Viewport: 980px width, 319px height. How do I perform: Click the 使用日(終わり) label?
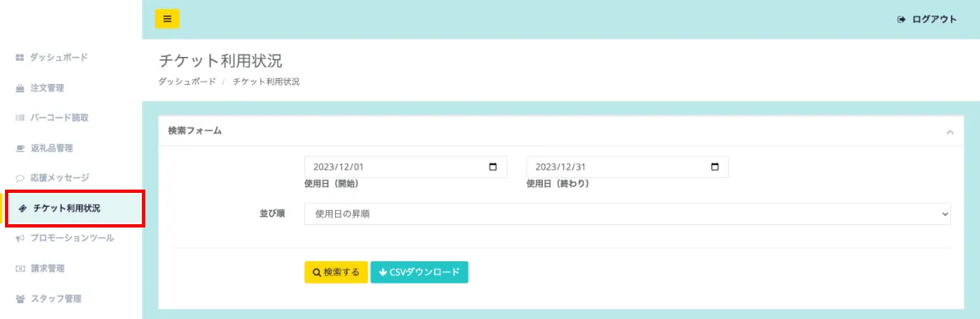click(558, 184)
